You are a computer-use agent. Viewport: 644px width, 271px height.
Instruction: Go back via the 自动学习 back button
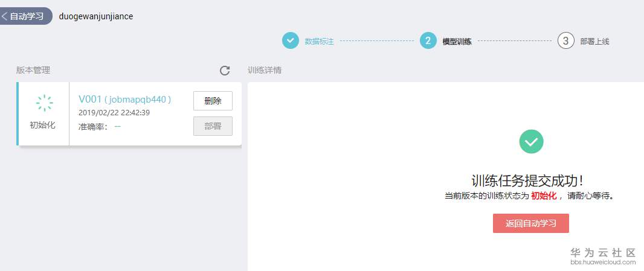25,16
